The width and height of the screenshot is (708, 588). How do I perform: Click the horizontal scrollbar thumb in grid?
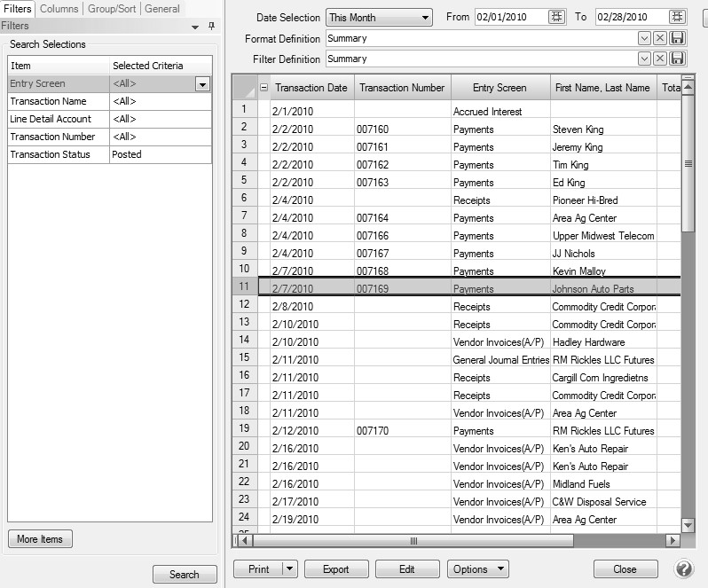(x=413, y=540)
